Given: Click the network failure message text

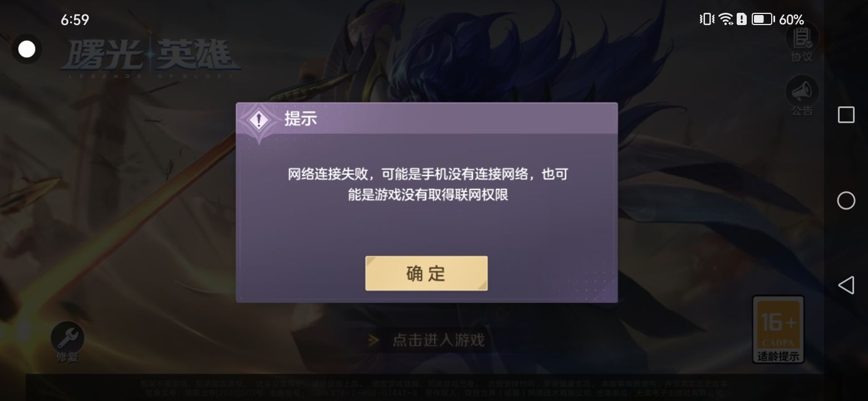Looking at the screenshot, I should [427, 184].
